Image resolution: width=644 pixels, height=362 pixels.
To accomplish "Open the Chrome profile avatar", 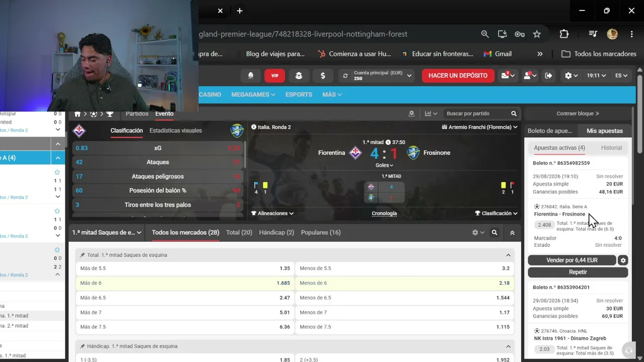I will 612,34.
